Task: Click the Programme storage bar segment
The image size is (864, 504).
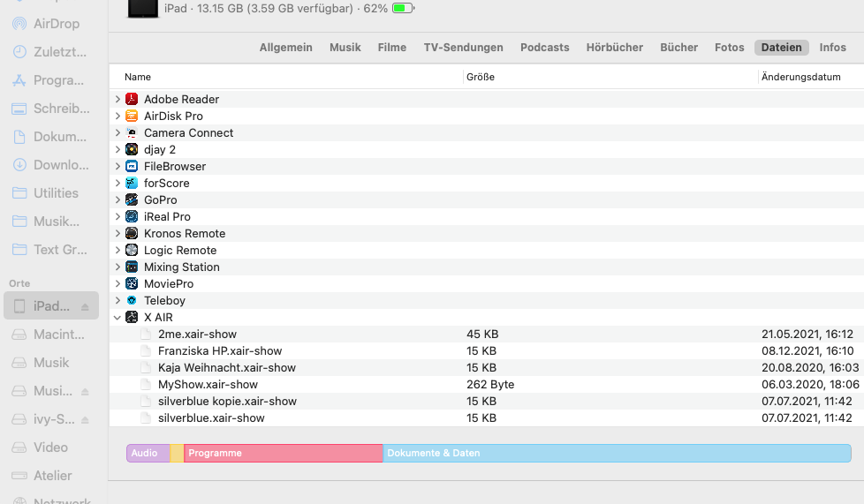Action: [x=284, y=454]
